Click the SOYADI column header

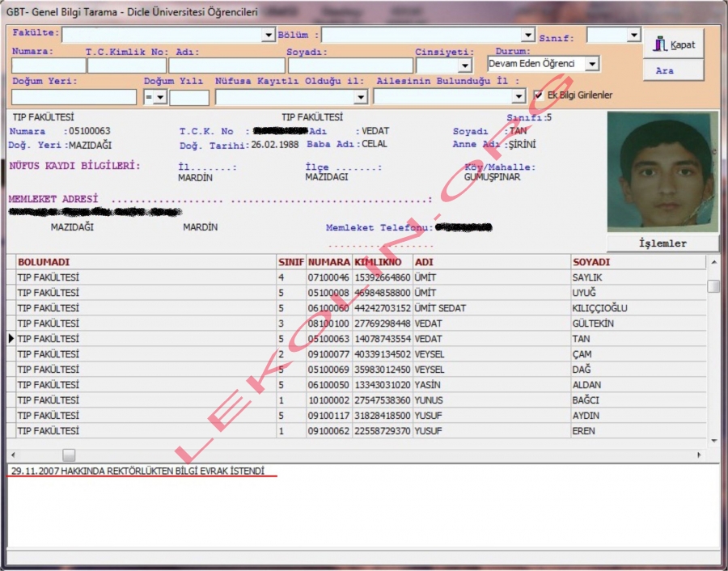pos(638,262)
